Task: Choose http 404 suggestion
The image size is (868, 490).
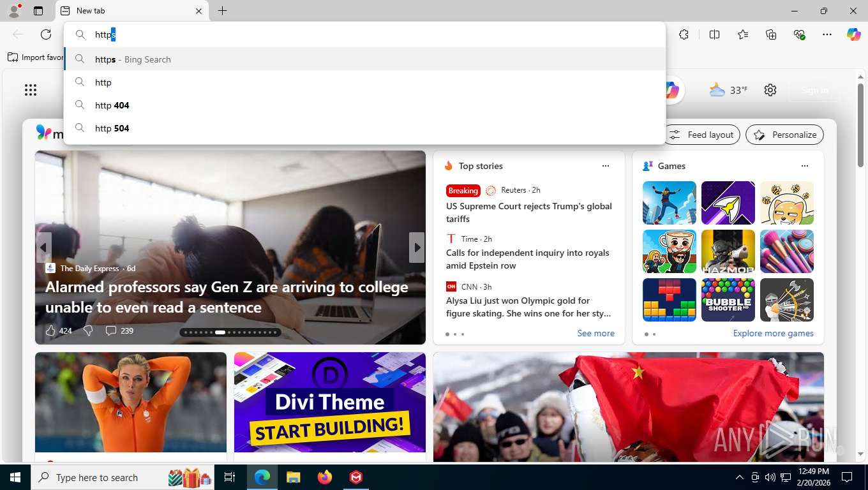Action: tap(365, 105)
